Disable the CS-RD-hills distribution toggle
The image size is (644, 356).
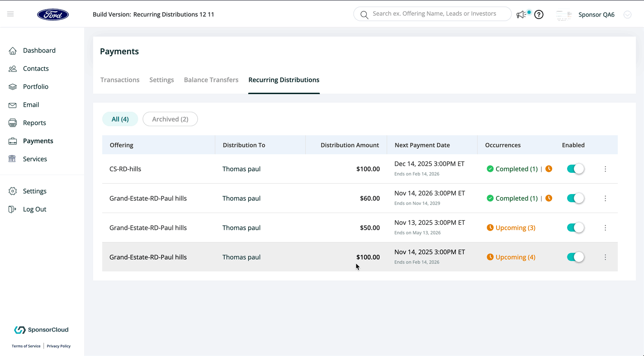click(575, 169)
